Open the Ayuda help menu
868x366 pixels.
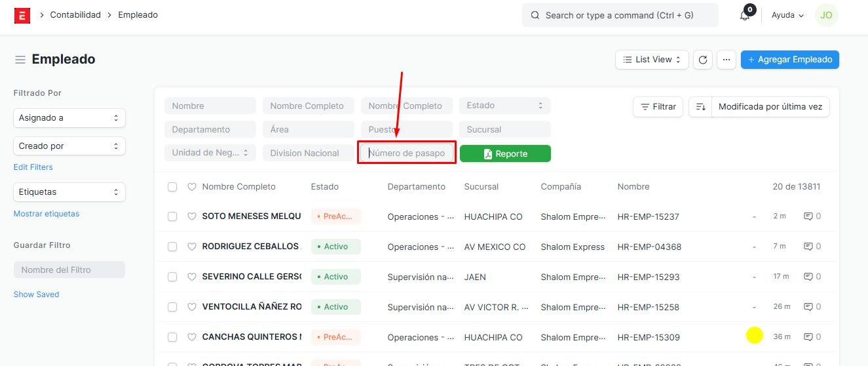coord(787,15)
